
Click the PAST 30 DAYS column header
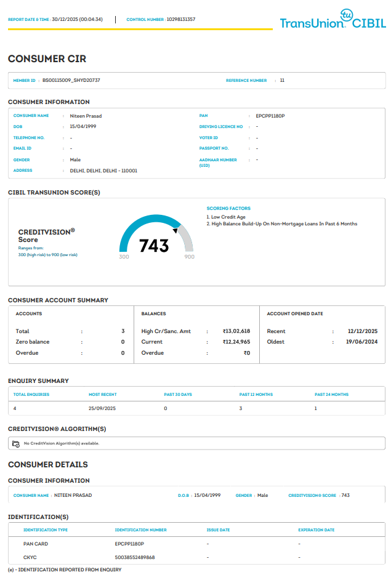[x=178, y=395]
